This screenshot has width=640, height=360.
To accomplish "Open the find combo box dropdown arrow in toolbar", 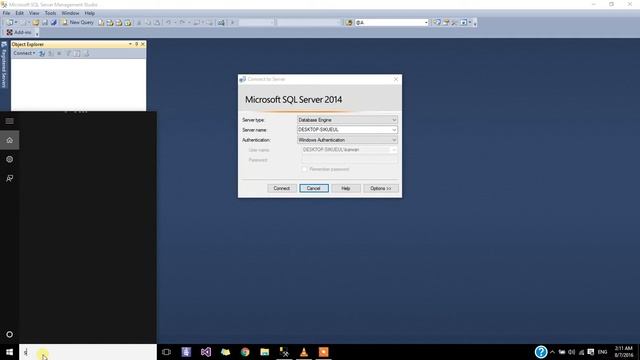I will tap(426, 22).
